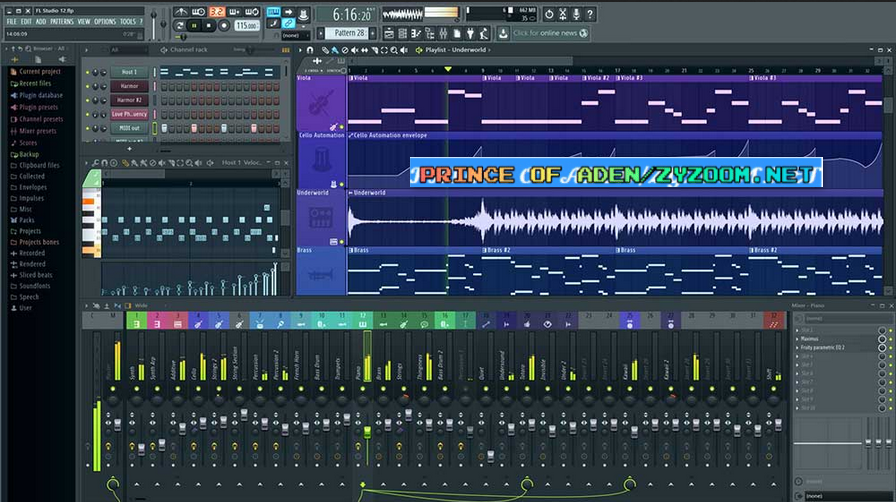
Task: Toggle the Viola playlist track mute LED
Action: (x=342, y=127)
